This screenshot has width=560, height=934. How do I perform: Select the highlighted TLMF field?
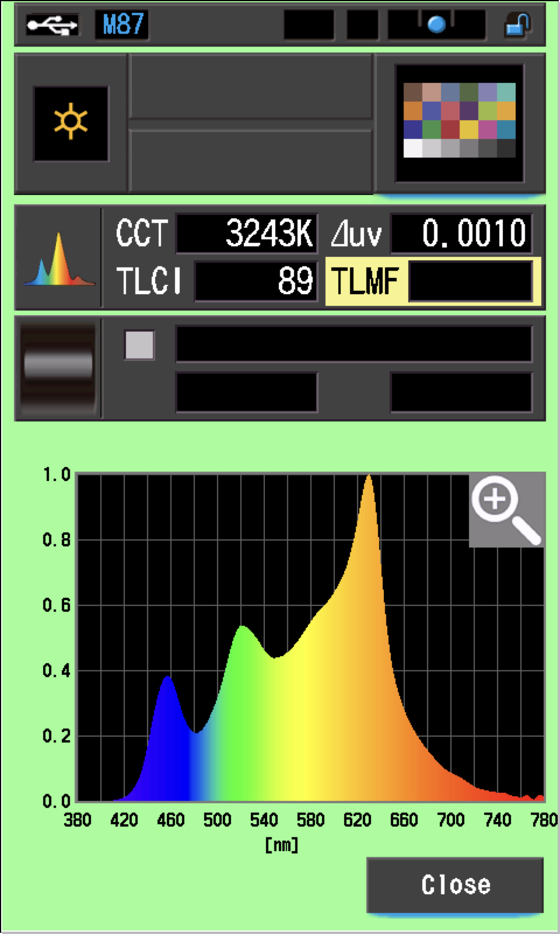433,281
